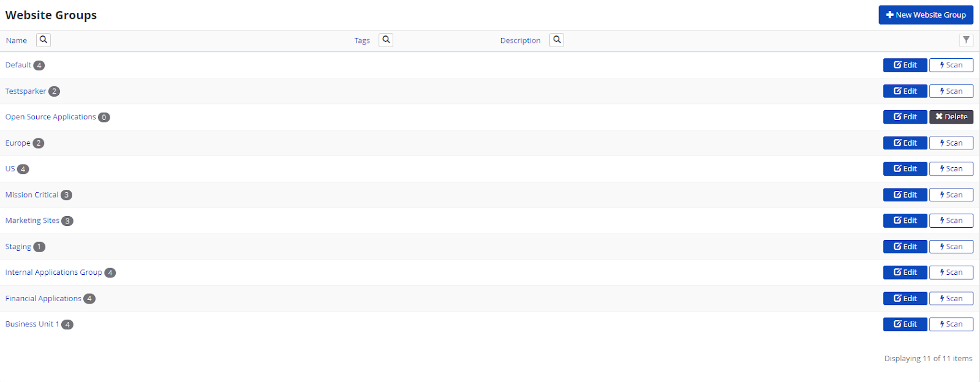
Task: Delete the Open Source Applications group
Action: (951, 117)
